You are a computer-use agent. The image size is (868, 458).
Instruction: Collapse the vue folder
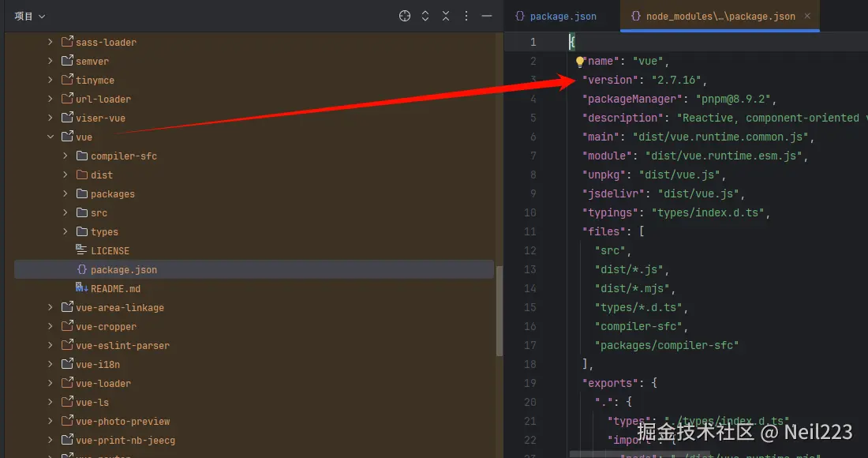coord(51,137)
